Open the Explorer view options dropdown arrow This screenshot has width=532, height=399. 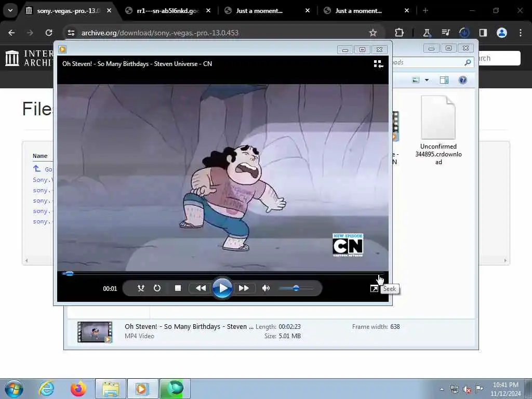coord(427,80)
